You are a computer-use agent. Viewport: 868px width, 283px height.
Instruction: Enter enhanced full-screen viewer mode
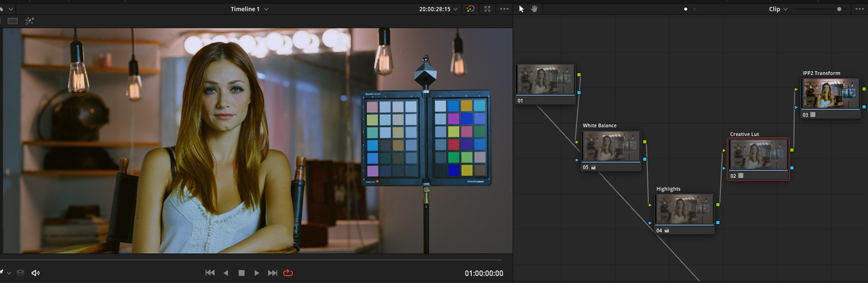coord(488,9)
